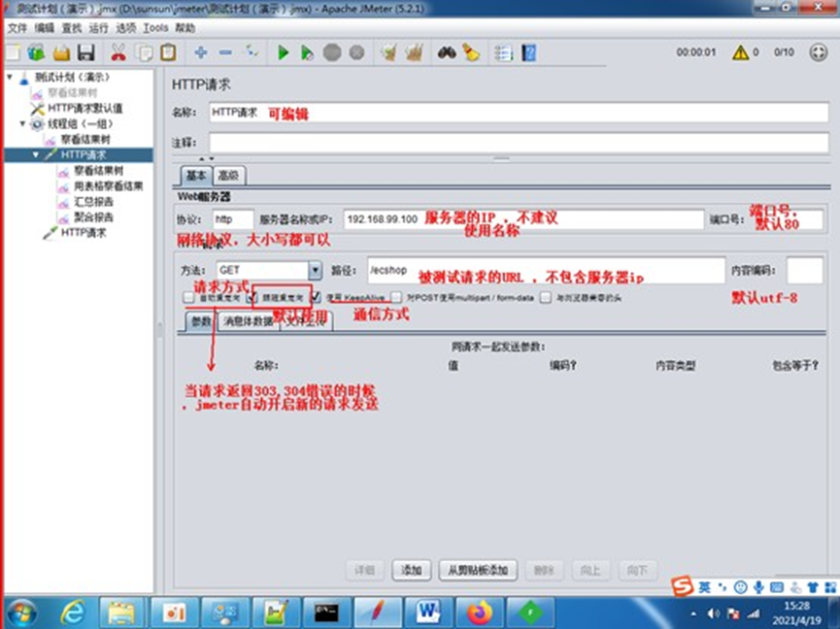The width and height of the screenshot is (840, 629).
Task: Click the 向下 button
Action: (637, 570)
